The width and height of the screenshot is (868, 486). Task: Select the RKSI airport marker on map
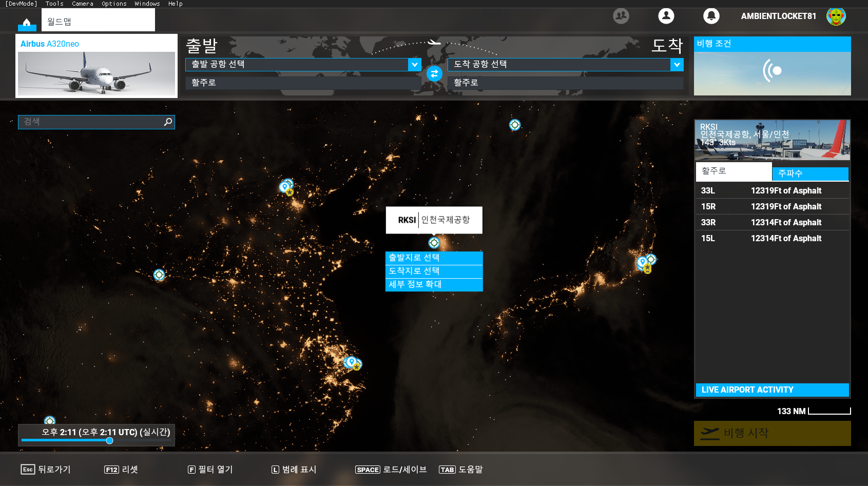(434, 242)
